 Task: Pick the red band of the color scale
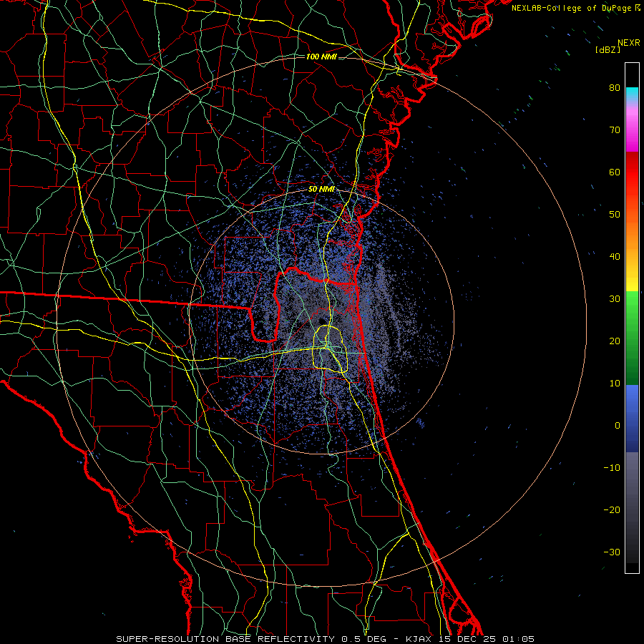click(x=632, y=169)
